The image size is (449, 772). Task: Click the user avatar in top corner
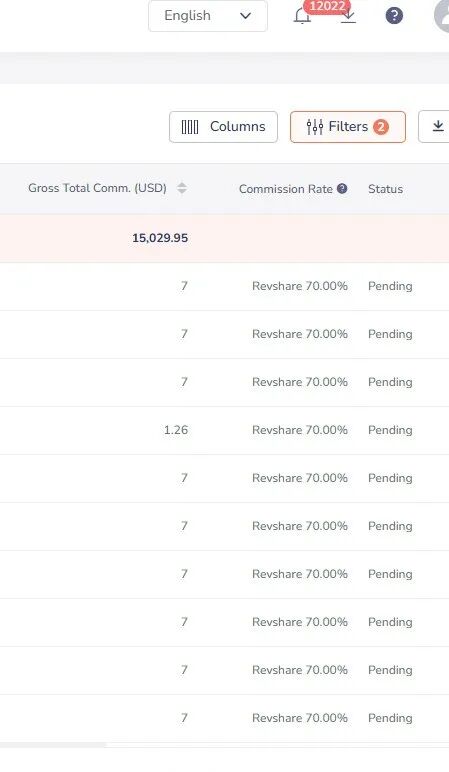[x=442, y=16]
